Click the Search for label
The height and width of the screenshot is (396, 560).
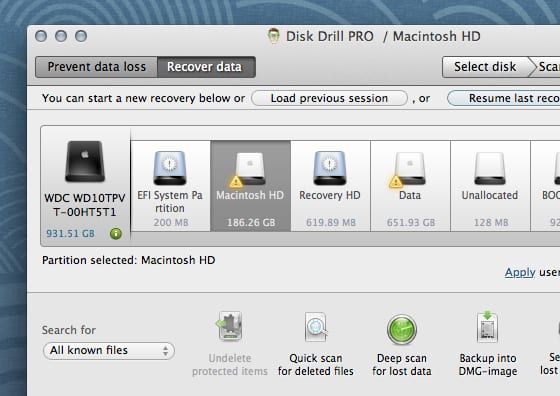(69, 330)
